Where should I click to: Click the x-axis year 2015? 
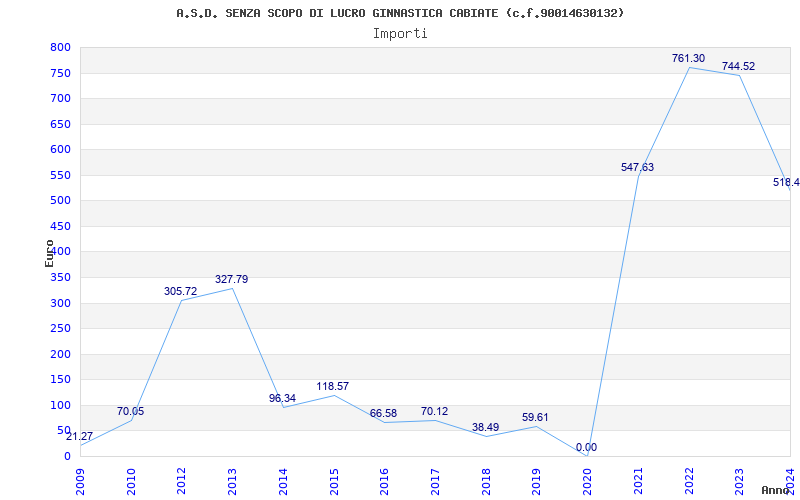[334, 482]
